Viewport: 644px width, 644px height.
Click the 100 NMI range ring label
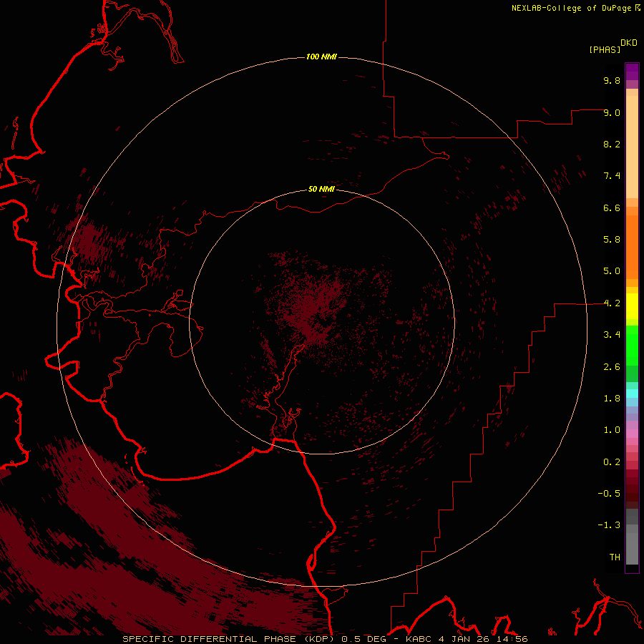pyautogui.click(x=321, y=57)
